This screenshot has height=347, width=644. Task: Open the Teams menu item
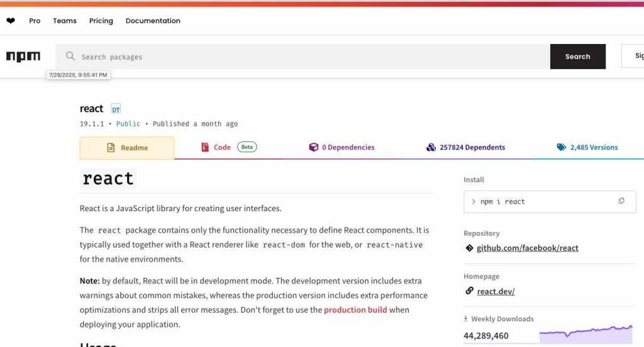tap(65, 21)
